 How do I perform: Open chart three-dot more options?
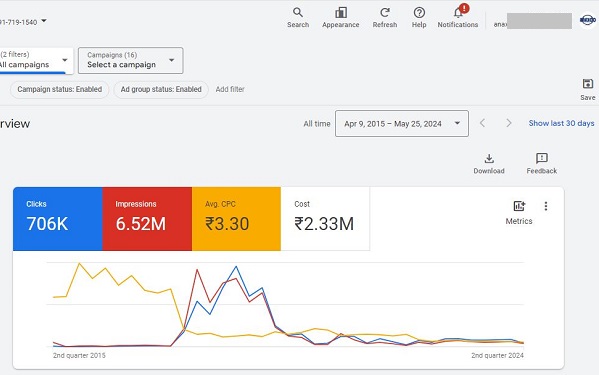(546, 206)
